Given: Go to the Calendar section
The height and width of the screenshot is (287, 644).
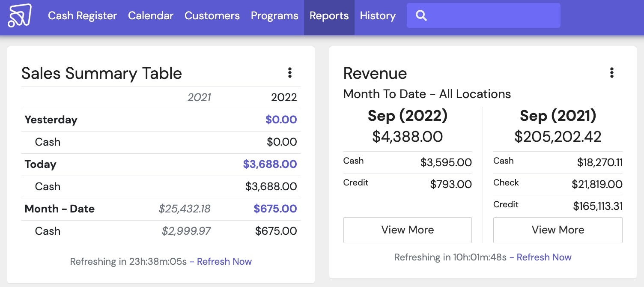Looking at the screenshot, I should [151, 16].
